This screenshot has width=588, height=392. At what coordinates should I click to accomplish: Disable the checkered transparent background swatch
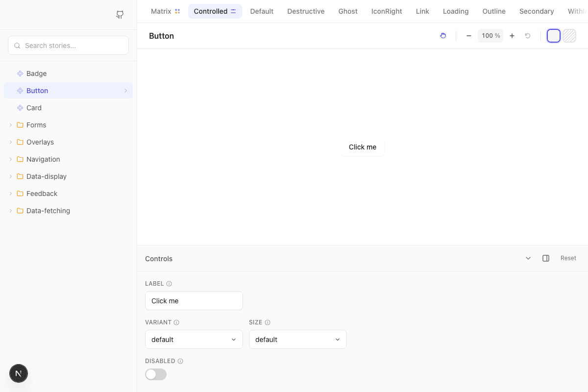point(569,35)
